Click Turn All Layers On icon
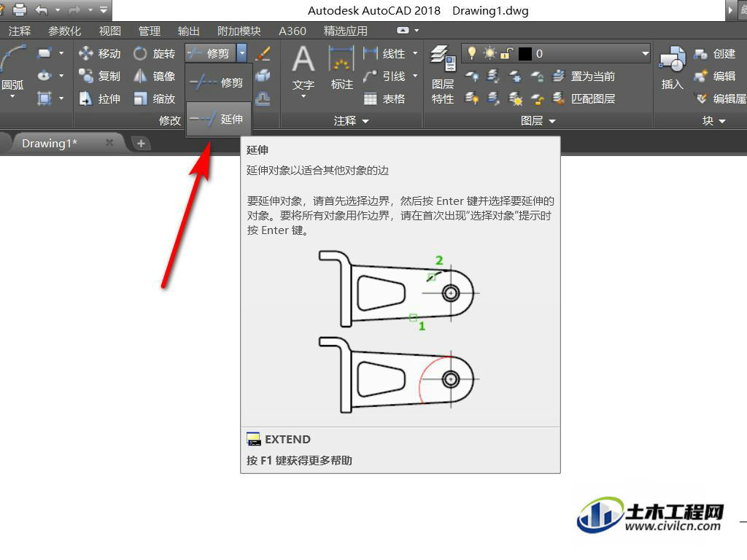Screen dimensions: 747x560 (x=472, y=98)
